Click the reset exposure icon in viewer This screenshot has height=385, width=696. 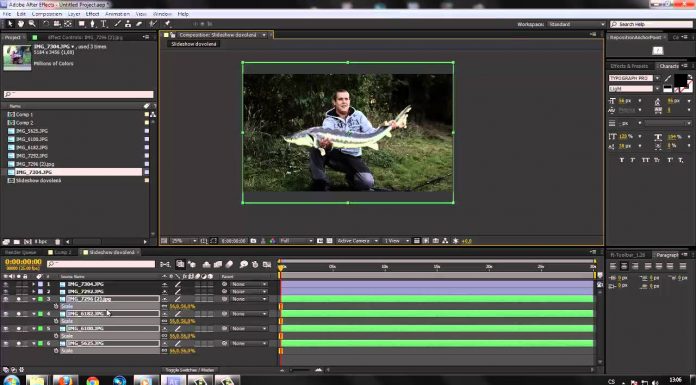(x=455, y=241)
